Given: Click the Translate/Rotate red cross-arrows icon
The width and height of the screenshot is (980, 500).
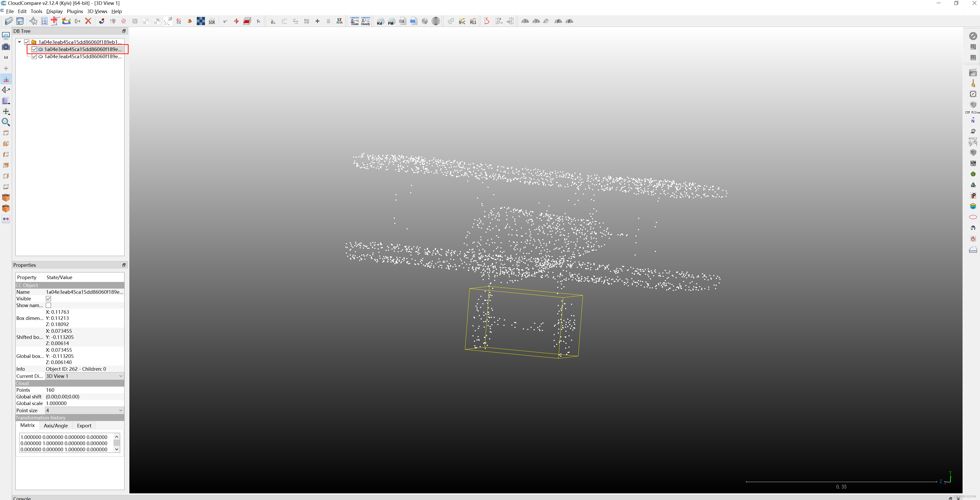Looking at the screenshot, I should [x=236, y=21].
